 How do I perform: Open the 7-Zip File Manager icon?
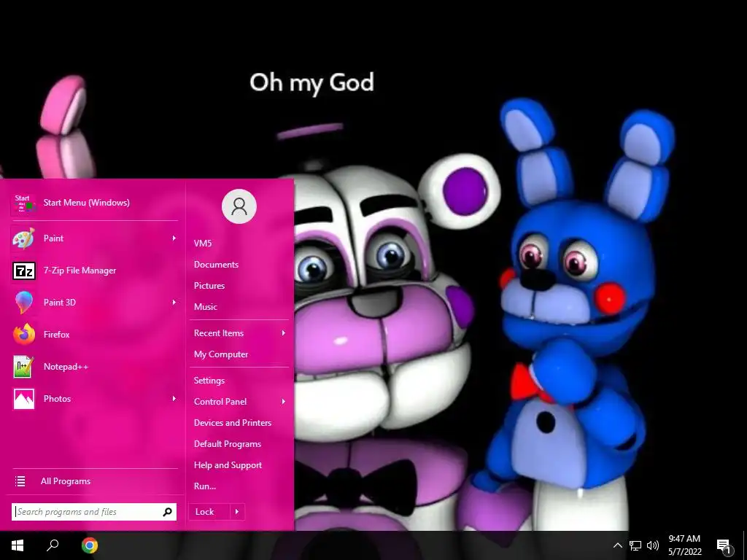coord(24,271)
